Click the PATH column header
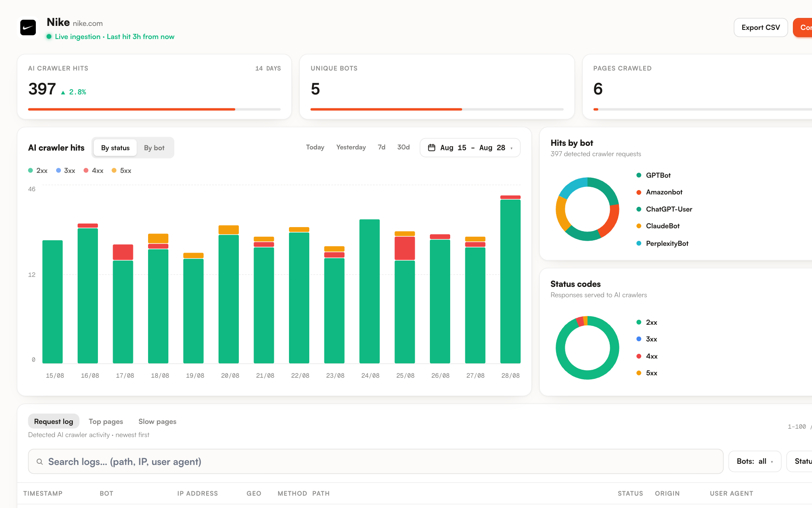 [x=321, y=493]
